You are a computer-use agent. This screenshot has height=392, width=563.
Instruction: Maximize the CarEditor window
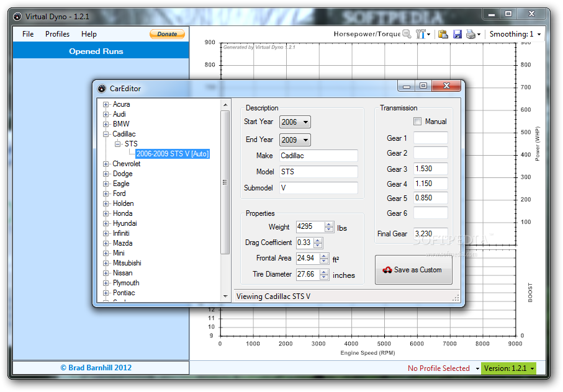(423, 86)
